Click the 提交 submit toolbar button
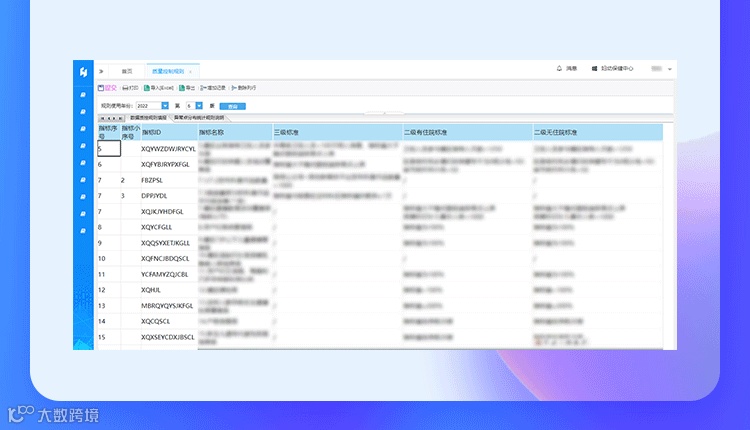 point(108,88)
